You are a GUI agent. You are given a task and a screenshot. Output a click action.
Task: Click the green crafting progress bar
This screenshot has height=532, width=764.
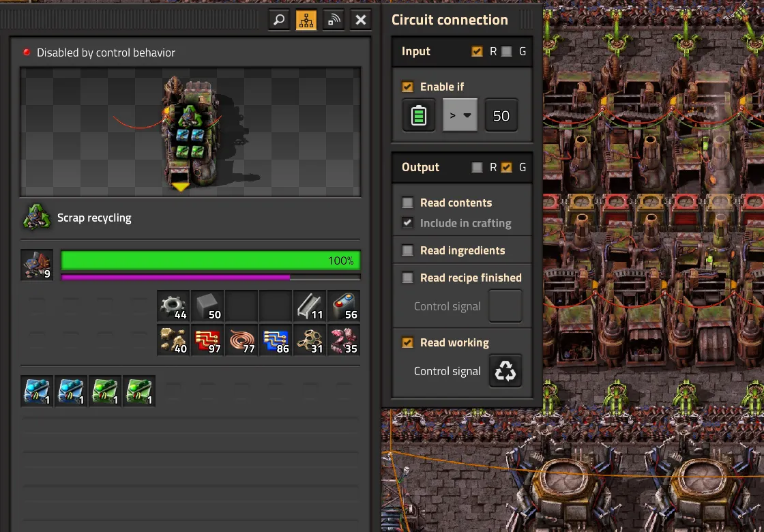[211, 260]
